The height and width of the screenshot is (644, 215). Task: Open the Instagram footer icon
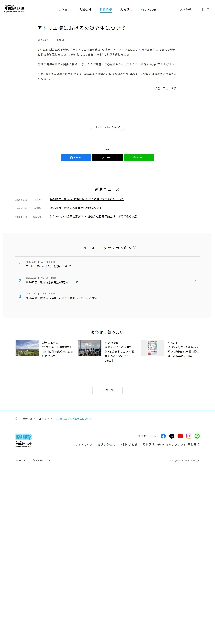click(x=189, y=436)
